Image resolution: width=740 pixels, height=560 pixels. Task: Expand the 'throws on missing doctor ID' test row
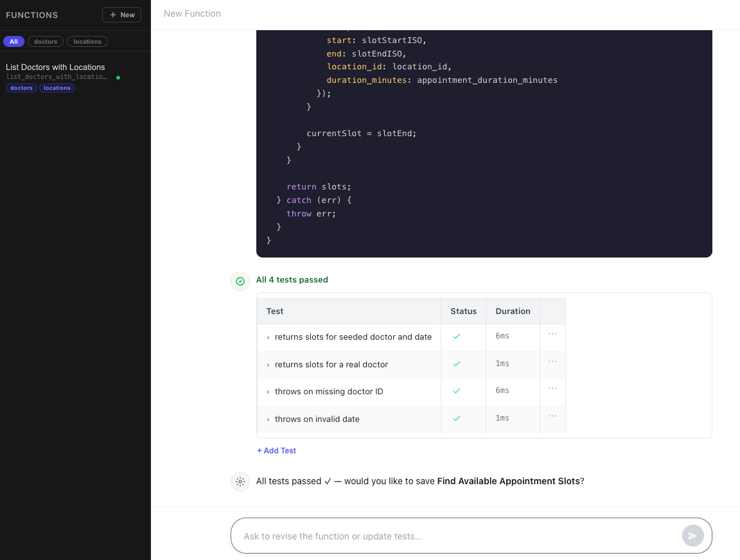tap(269, 391)
